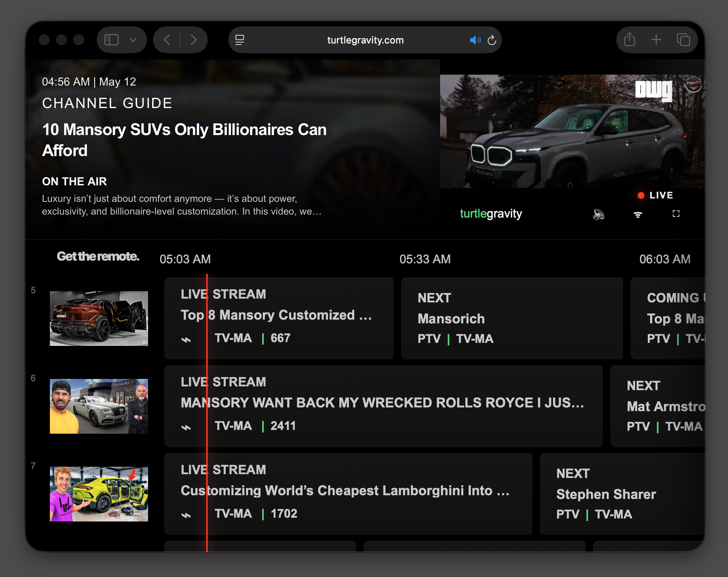This screenshot has height=577, width=728.
Task: Mute the tab audio speaker icon
Action: point(475,40)
